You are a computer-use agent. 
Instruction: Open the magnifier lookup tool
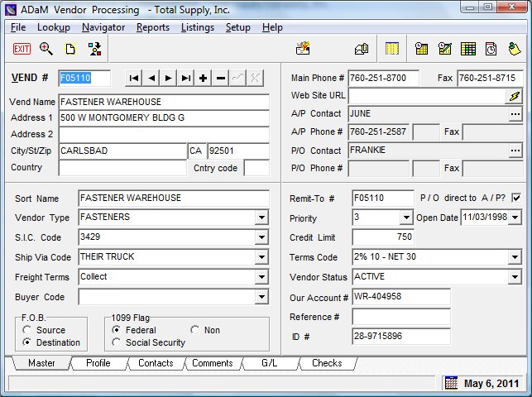pos(46,49)
